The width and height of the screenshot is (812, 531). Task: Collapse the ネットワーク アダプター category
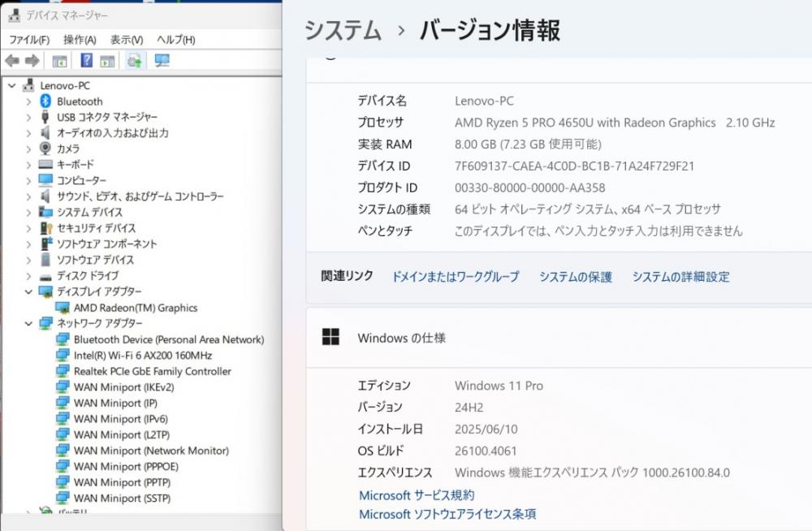[29, 323]
